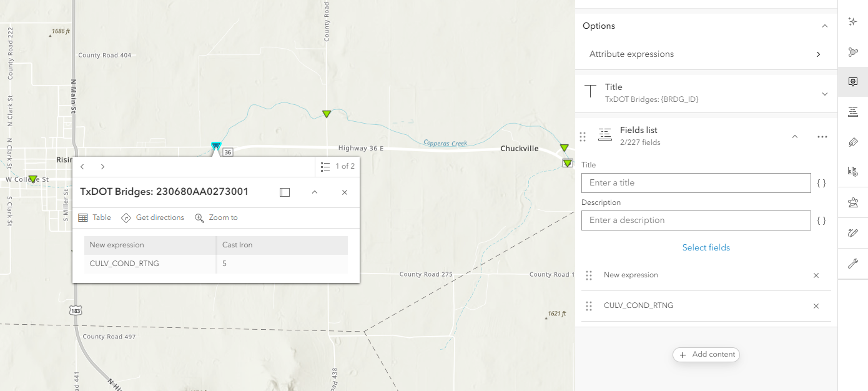Click the Enter a description field
The width and height of the screenshot is (868, 391).
coord(696,220)
